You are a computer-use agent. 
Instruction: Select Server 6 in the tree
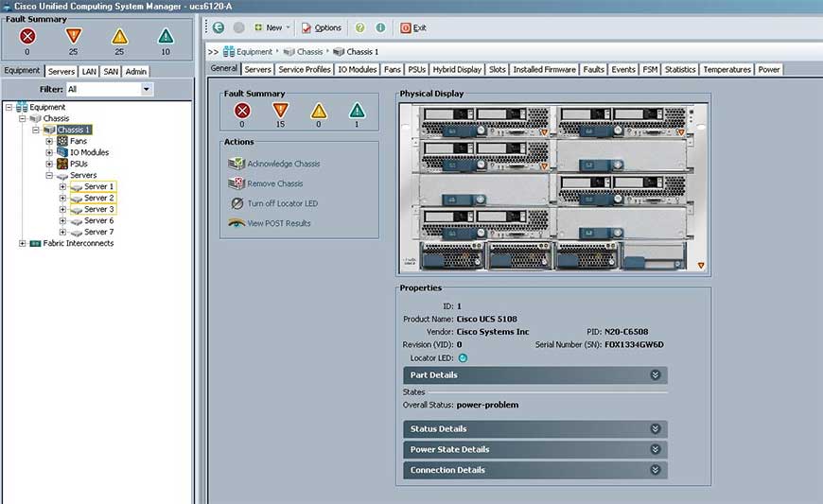98,220
